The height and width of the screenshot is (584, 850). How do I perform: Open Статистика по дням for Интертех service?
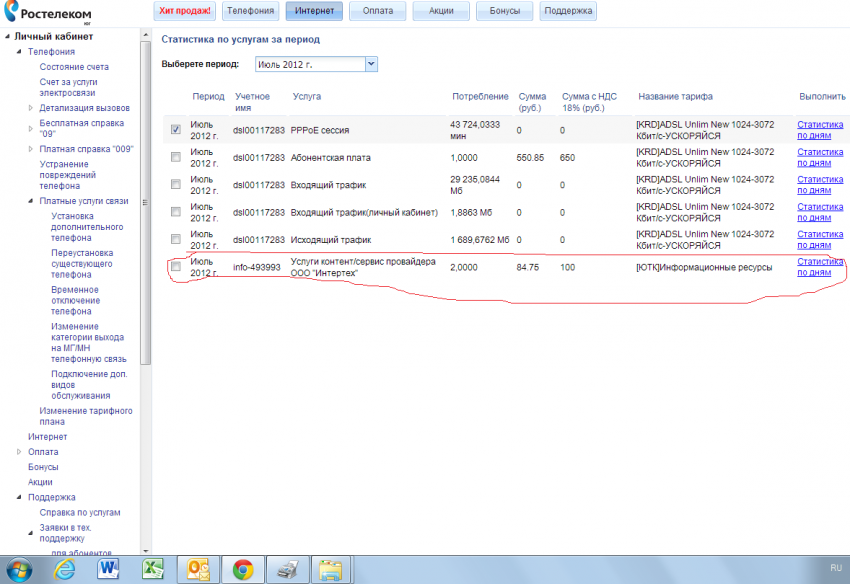[820, 267]
